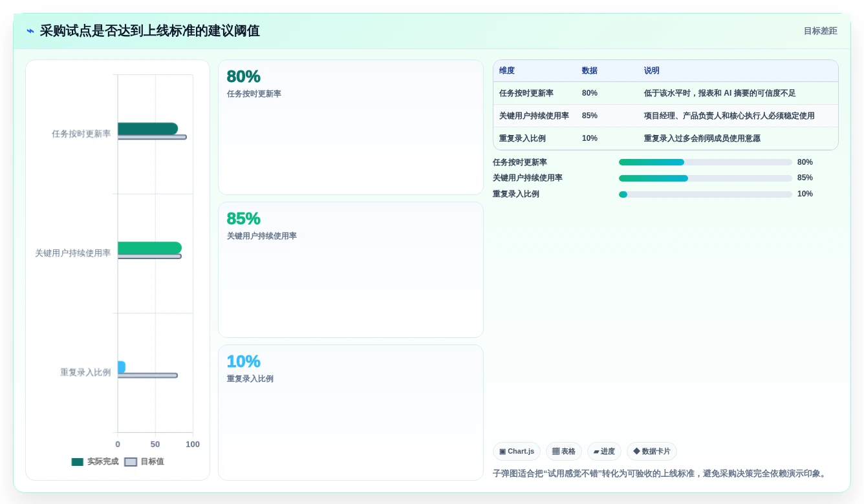Click the x-axis value 50
The height and width of the screenshot is (504, 864).
point(155,444)
